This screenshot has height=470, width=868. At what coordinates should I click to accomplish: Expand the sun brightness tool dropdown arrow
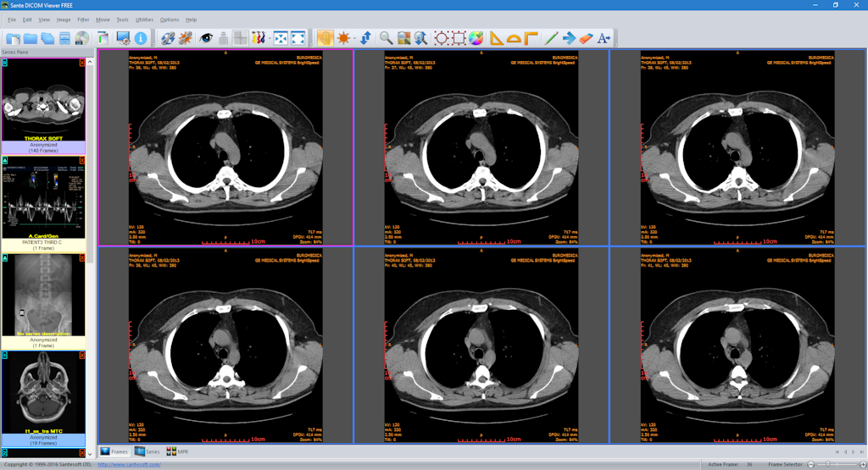353,38
